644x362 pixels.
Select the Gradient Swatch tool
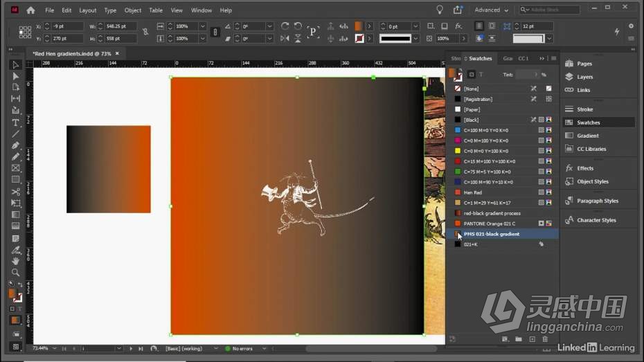point(15,215)
